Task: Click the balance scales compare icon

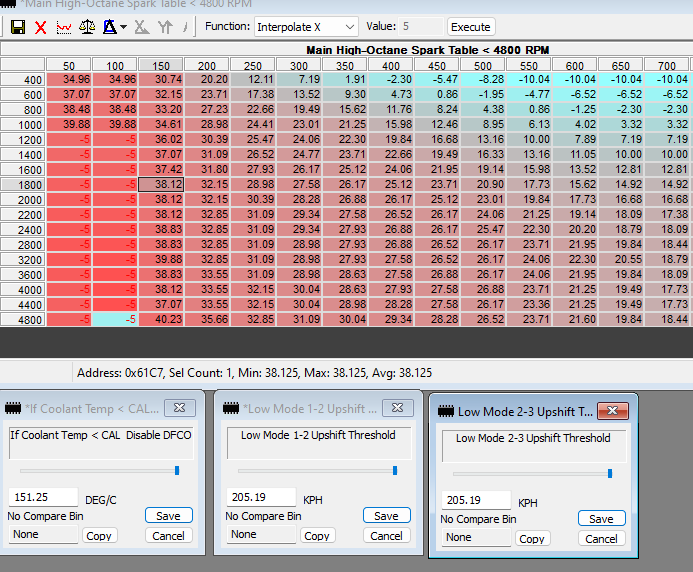Action: (87, 27)
